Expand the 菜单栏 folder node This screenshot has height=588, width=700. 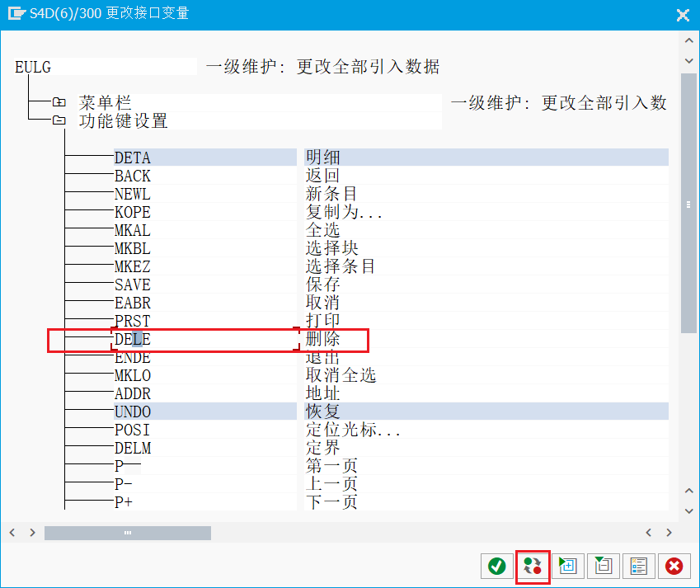(x=59, y=102)
